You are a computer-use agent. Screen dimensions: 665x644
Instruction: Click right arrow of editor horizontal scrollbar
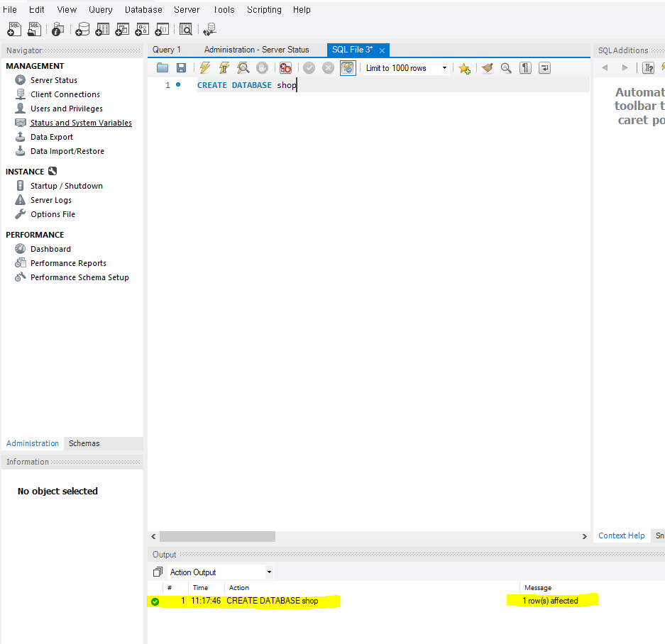pos(584,536)
